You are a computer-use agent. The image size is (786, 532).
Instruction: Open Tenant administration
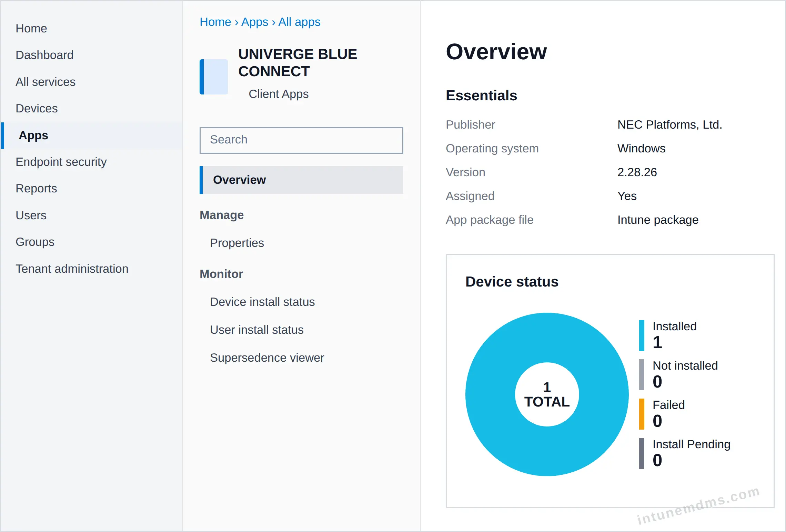72,269
